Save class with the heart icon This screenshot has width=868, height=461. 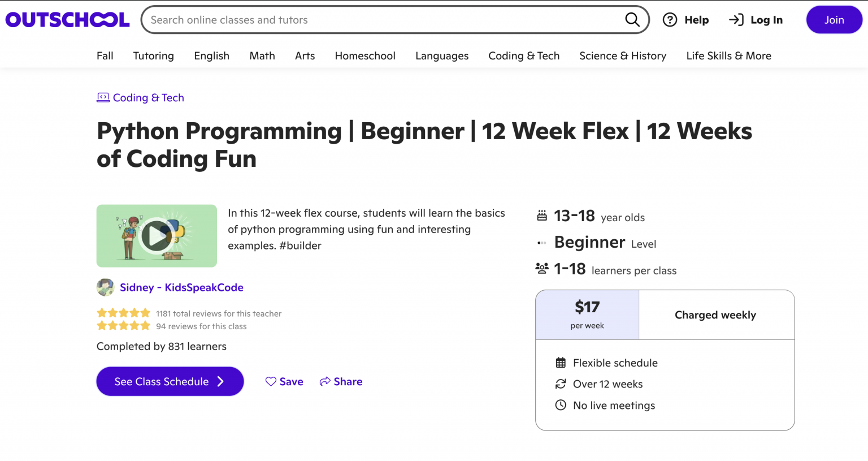click(271, 382)
